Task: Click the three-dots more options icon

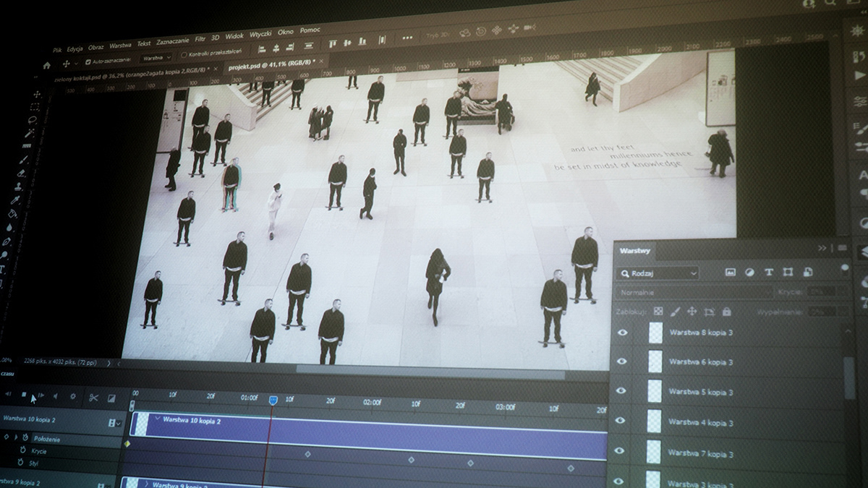Action: tap(407, 38)
